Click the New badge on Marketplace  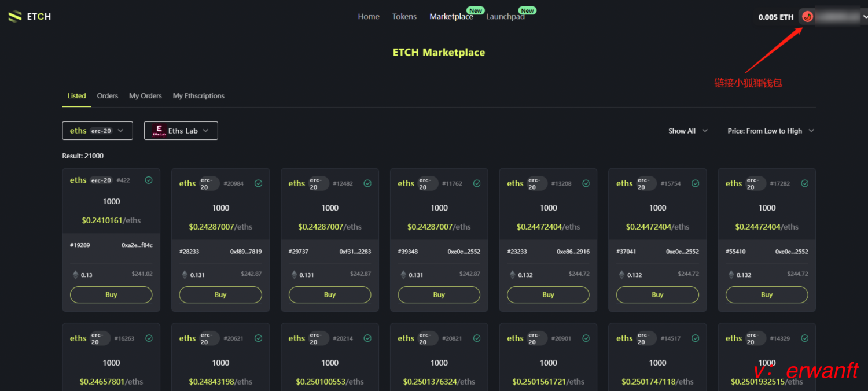(476, 10)
